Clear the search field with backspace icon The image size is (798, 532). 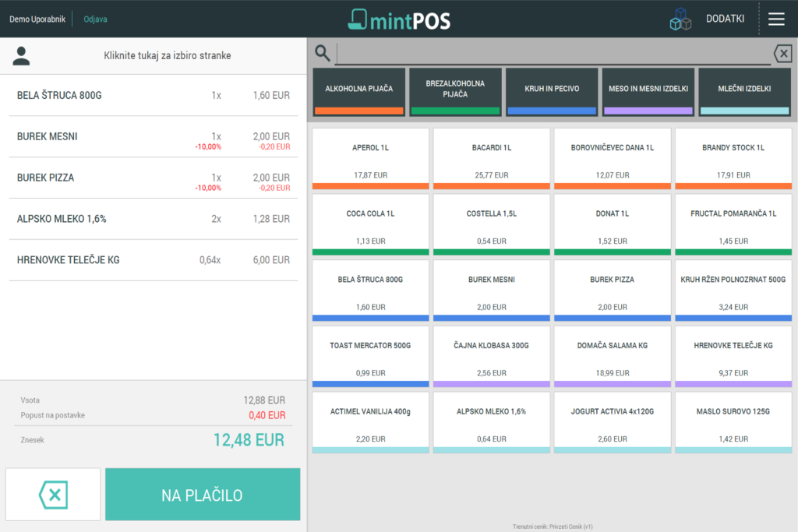(782, 53)
